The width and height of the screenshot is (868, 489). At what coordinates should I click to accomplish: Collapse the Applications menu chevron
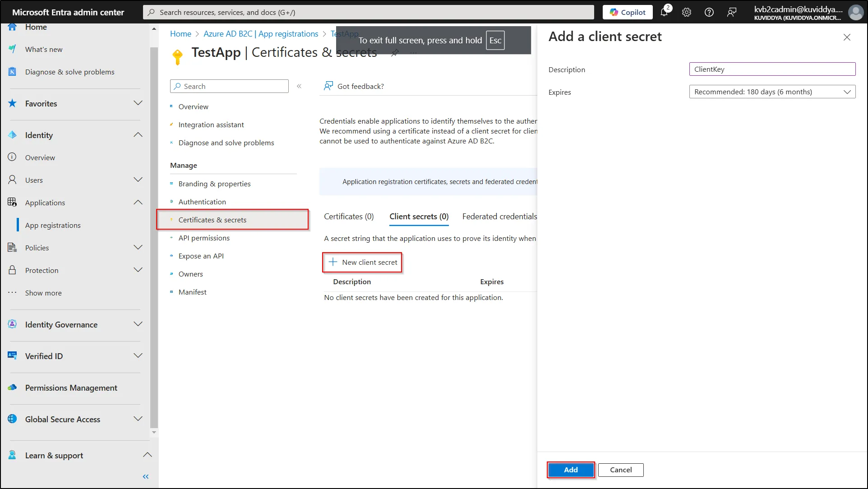click(138, 203)
